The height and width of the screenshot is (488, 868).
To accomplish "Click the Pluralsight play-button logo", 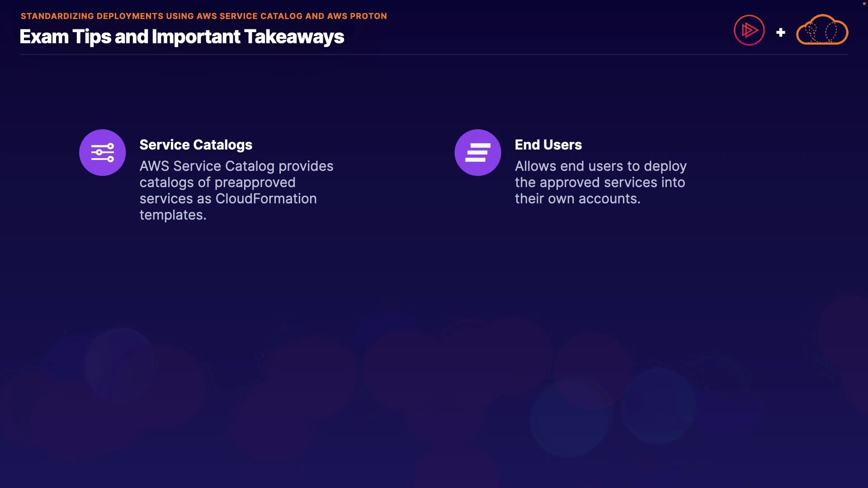I will point(749,30).
